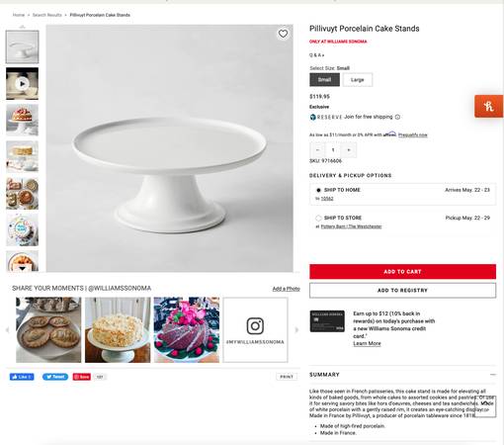
Task: Select the Ship to Home radio option
Action: pos(318,190)
